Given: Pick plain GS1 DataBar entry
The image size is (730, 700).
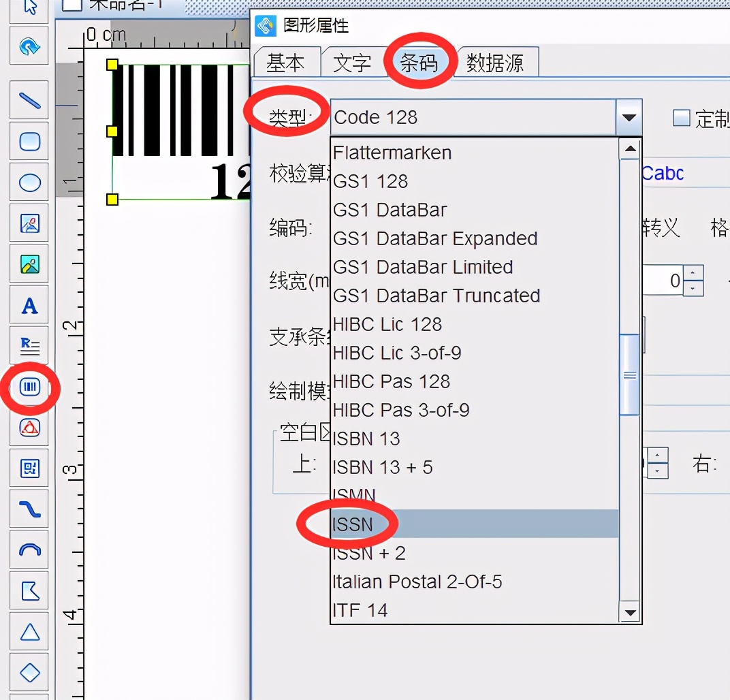Looking at the screenshot, I should (475, 210).
